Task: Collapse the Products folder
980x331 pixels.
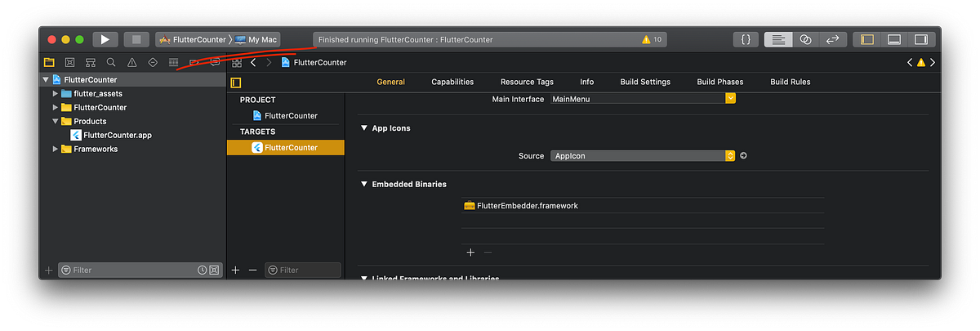Action: coord(56,121)
